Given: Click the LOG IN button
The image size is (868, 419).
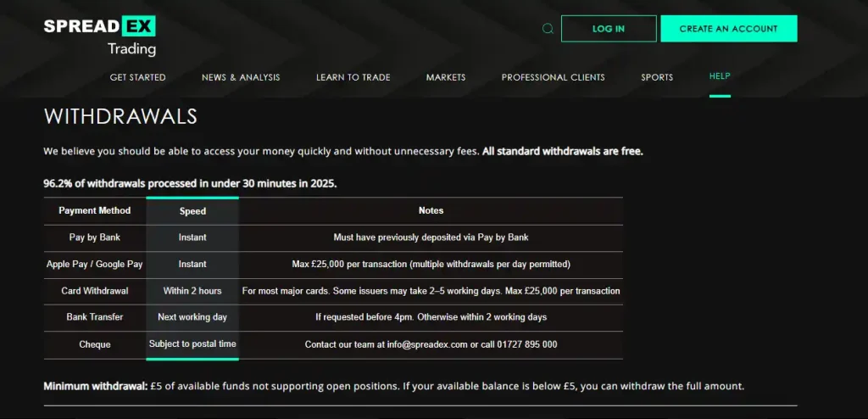Looking at the screenshot, I should click(x=609, y=29).
